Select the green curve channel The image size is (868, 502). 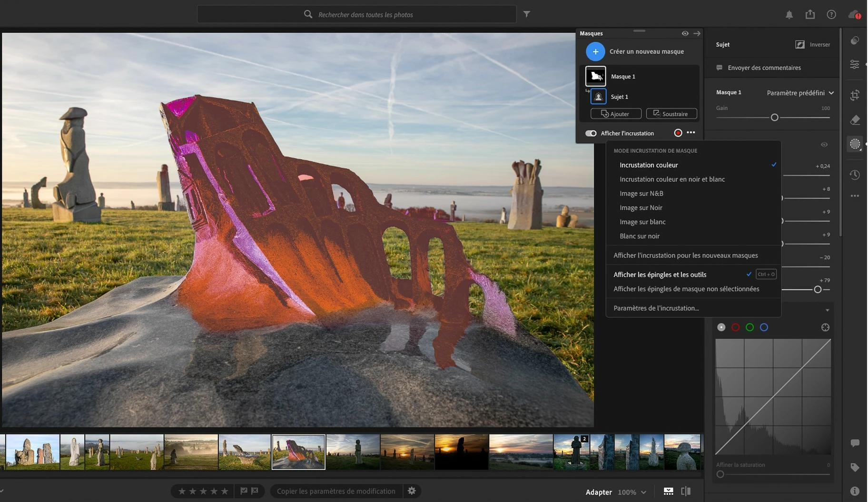point(750,327)
